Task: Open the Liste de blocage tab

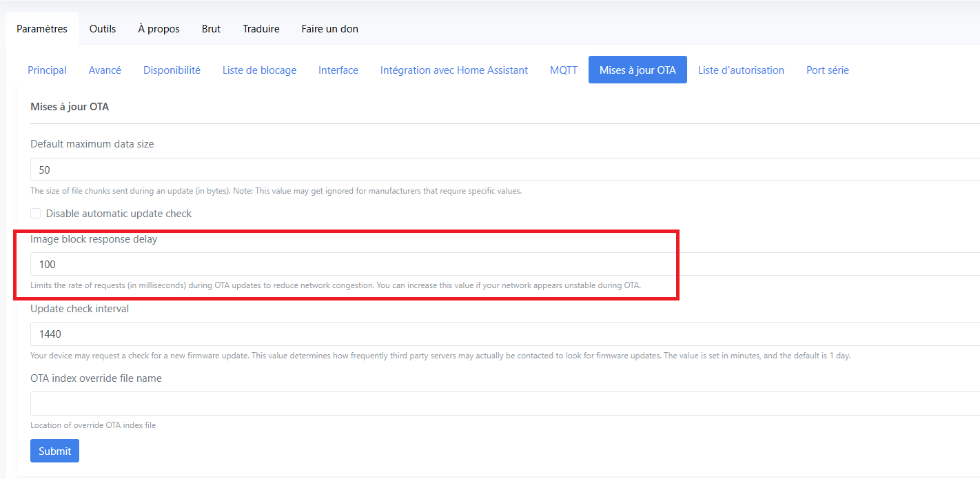Action: pos(259,70)
